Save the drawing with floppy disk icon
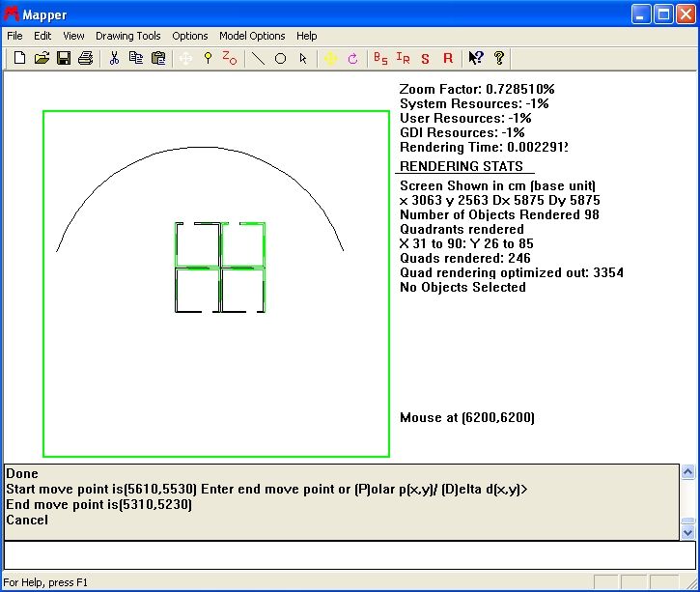 coord(64,59)
